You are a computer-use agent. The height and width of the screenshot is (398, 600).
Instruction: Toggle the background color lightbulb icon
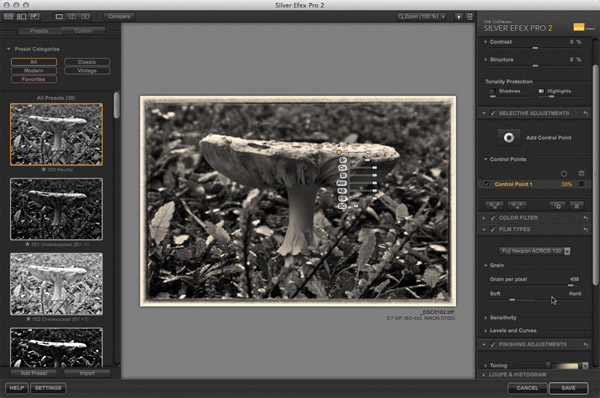pos(458,16)
